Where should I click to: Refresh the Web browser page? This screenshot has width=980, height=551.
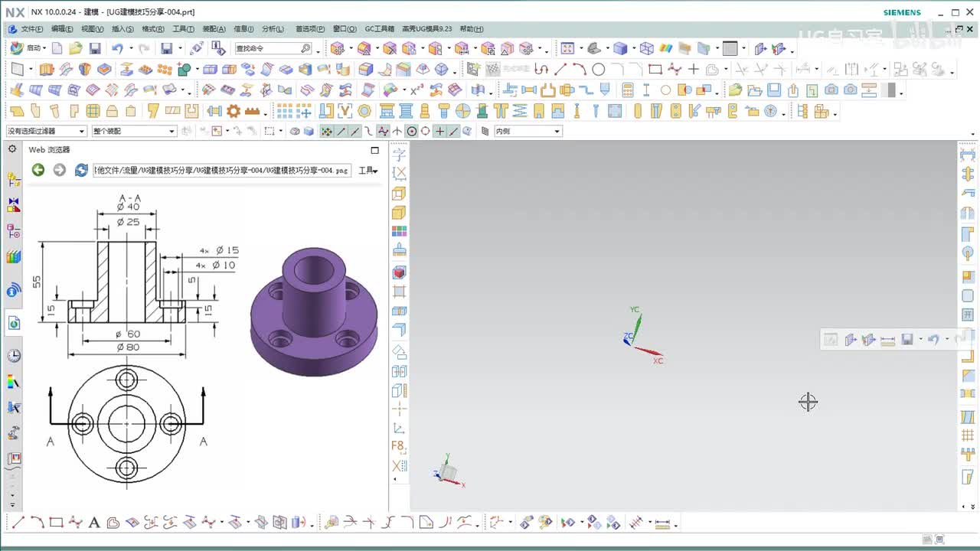tap(81, 170)
